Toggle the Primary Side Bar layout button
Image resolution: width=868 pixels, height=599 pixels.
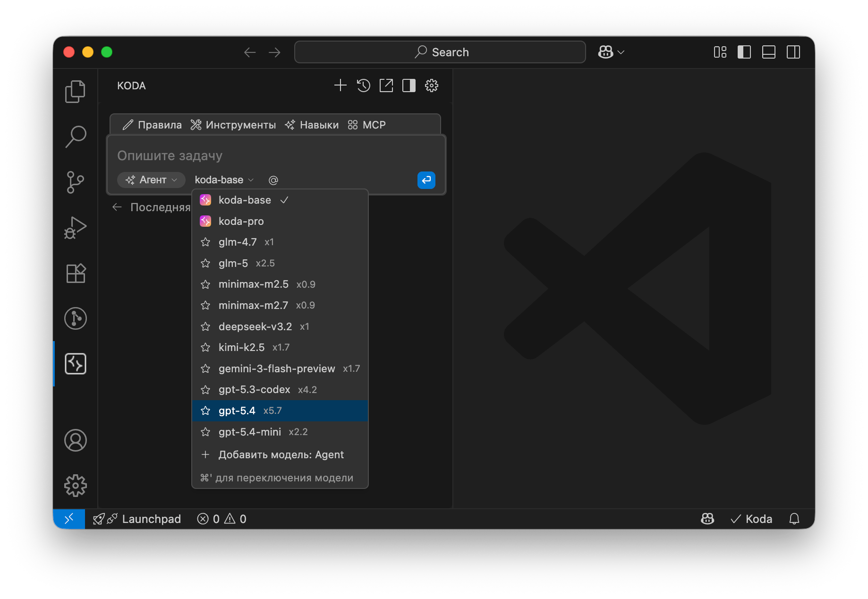pyautogui.click(x=744, y=52)
